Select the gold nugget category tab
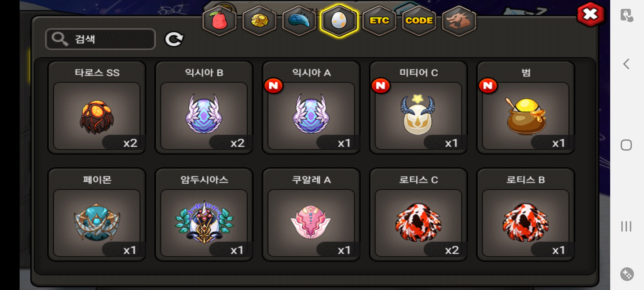 pos(259,21)
